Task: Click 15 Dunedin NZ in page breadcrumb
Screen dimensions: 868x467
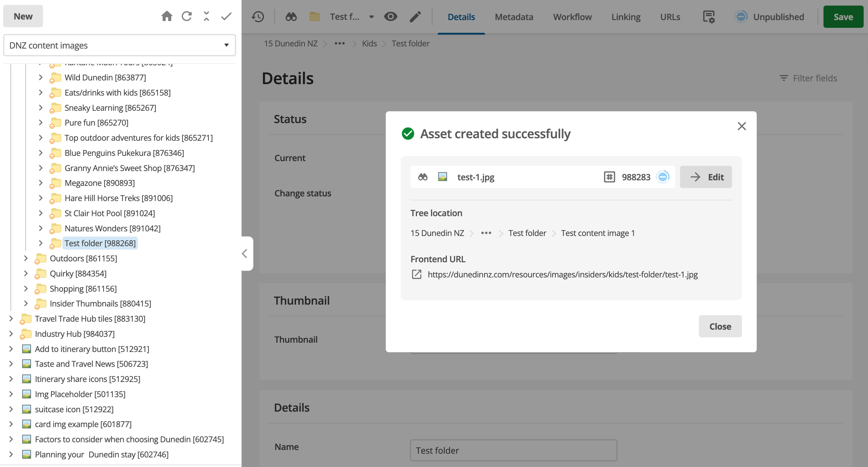Action: pyautogui.click(x=291, y=44)
